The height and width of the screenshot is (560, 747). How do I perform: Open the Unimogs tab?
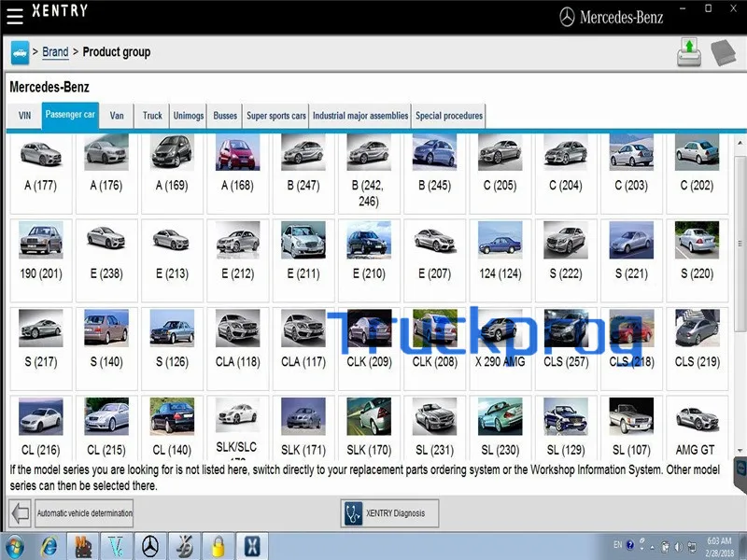coord(189,116)
